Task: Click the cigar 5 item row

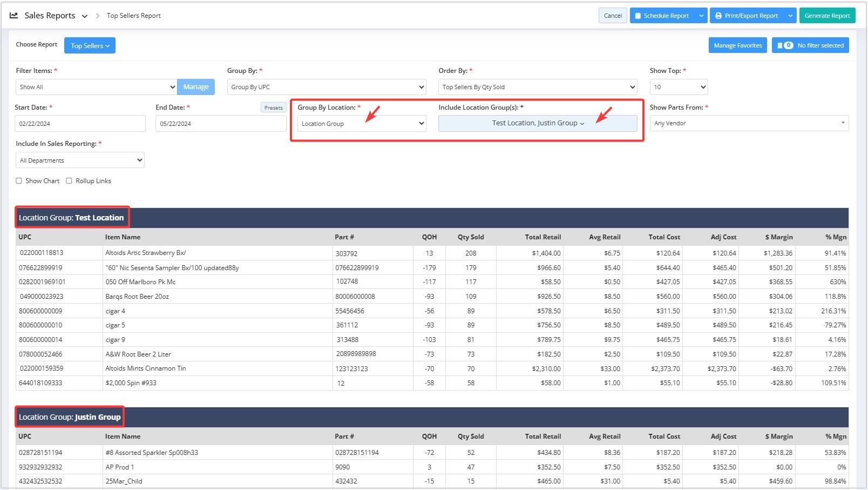Action: point(432,325)
